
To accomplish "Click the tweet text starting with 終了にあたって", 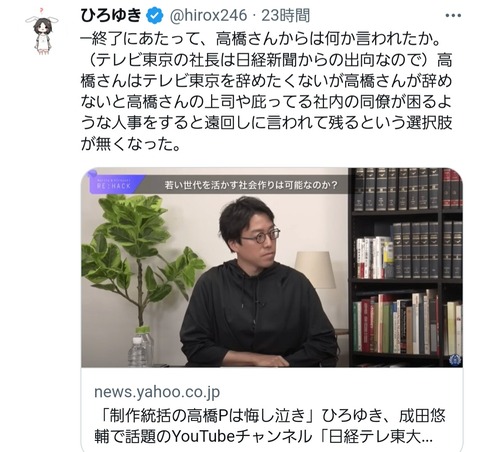I will 266,91.
